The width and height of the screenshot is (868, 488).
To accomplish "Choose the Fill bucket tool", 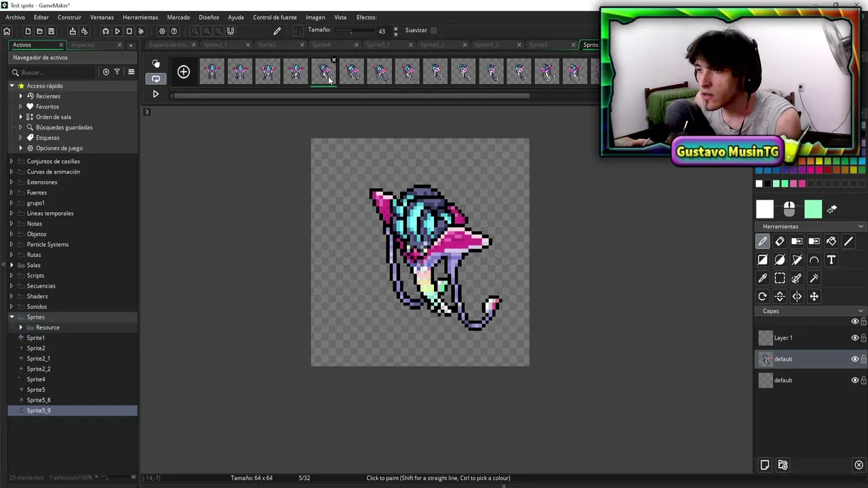I will [x=831, y=241].
